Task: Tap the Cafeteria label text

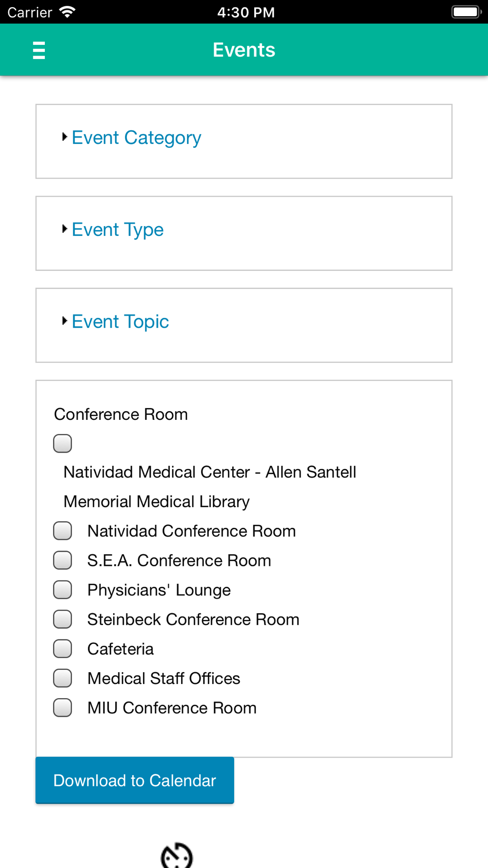Action: pyautogui.click(x=121, y=649)
